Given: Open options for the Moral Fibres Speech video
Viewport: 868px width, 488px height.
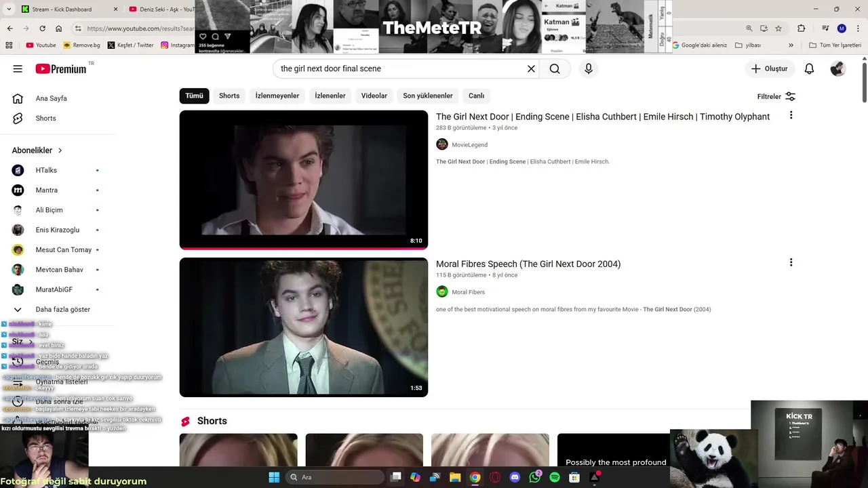Looking at the screenshot, I should coord(791,262).
